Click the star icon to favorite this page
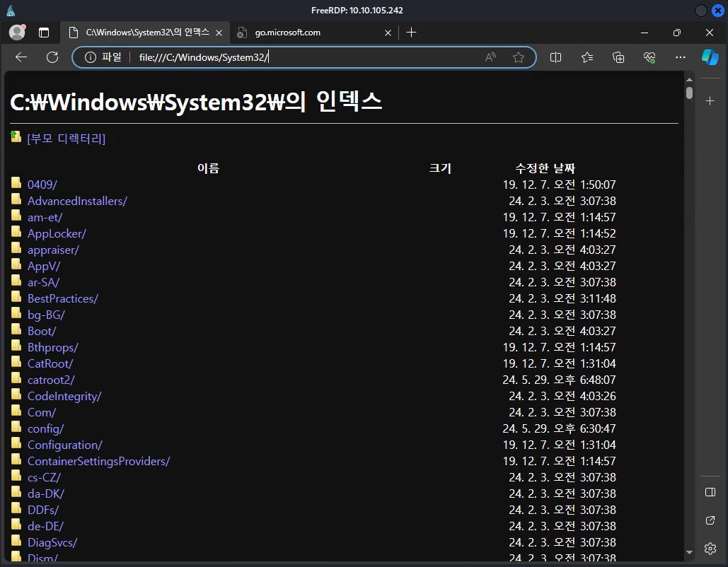 pyautogui.click(x=519, y=57)
